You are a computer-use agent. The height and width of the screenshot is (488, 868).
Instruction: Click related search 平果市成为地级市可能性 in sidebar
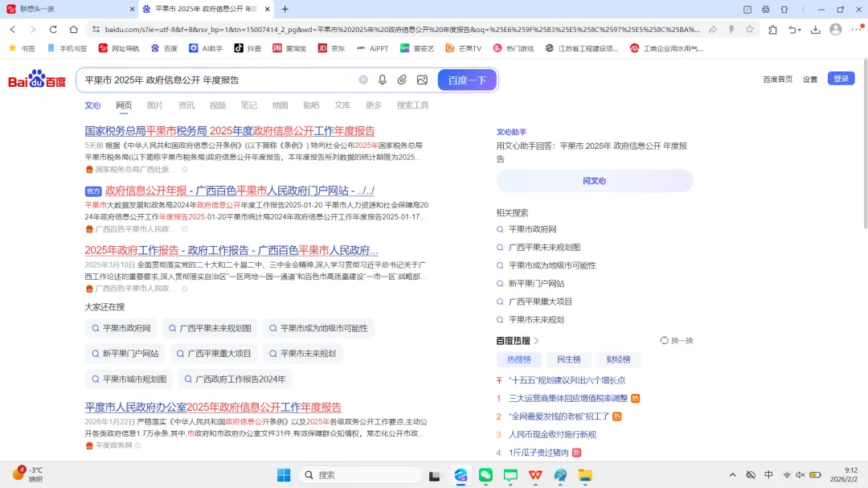[x=552, y=265]
